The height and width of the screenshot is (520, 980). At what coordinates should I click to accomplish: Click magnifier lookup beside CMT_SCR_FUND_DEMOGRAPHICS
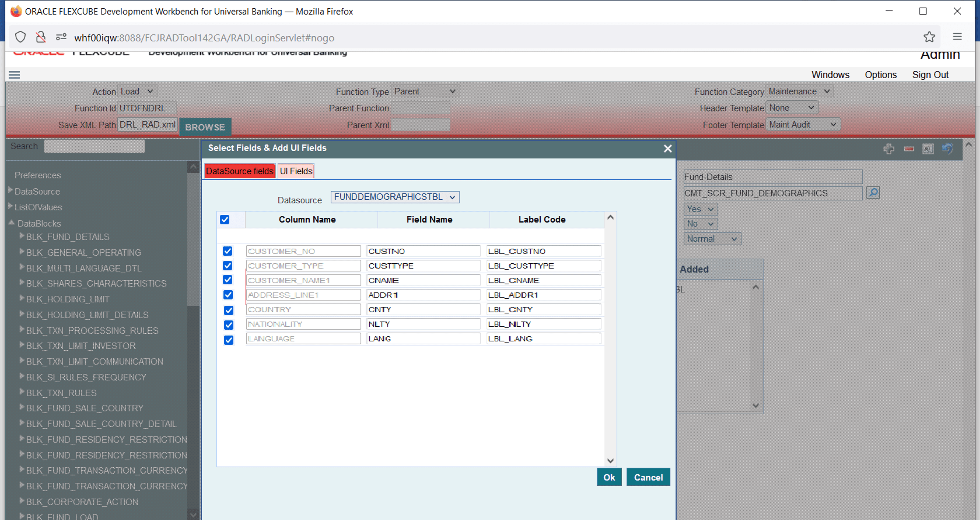coord(873,193)
